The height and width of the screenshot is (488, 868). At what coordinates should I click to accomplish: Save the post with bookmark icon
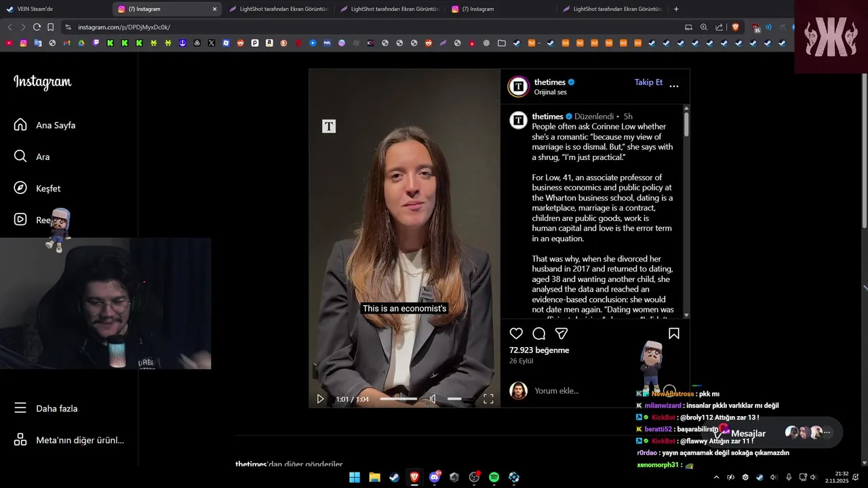pos(674,333)
